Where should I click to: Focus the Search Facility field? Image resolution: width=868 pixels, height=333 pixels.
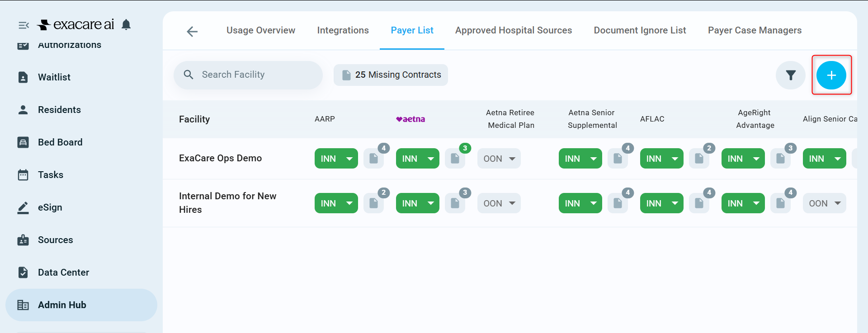pyautogui.click(x=248, y=75)
